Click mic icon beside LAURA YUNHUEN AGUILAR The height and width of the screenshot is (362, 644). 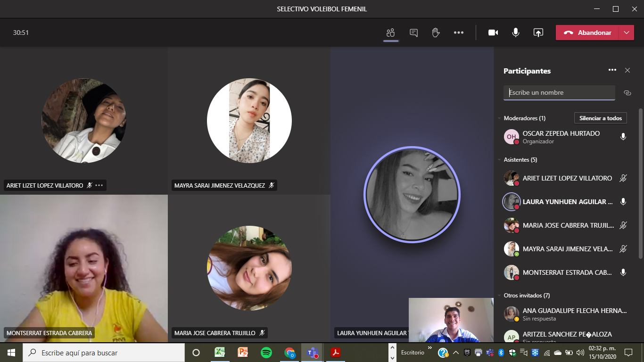pos(623,202)
